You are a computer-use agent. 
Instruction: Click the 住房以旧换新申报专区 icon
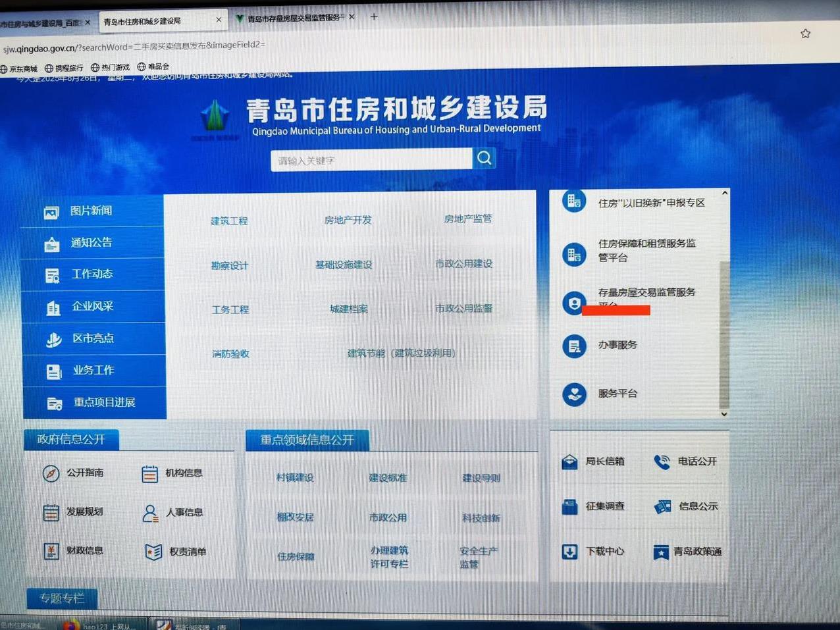(x=574, y=201)
